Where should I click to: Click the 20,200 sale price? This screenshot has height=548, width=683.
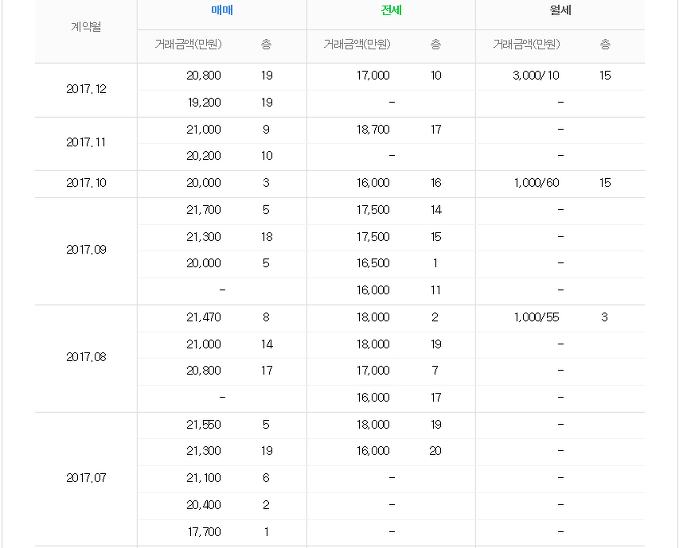point(204,156)
